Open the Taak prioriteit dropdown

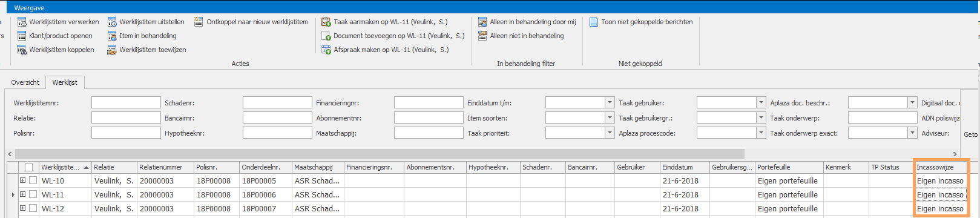[x=610, y=133]
